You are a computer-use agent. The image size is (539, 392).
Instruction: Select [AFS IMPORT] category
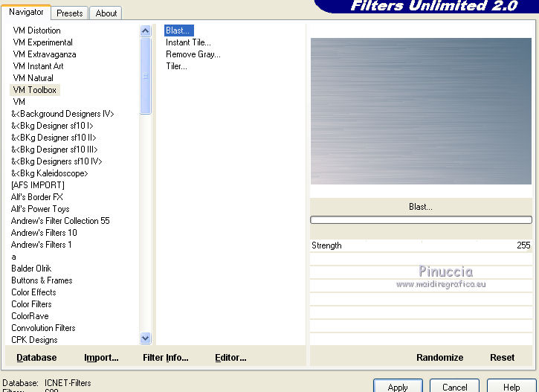[38, 185]
